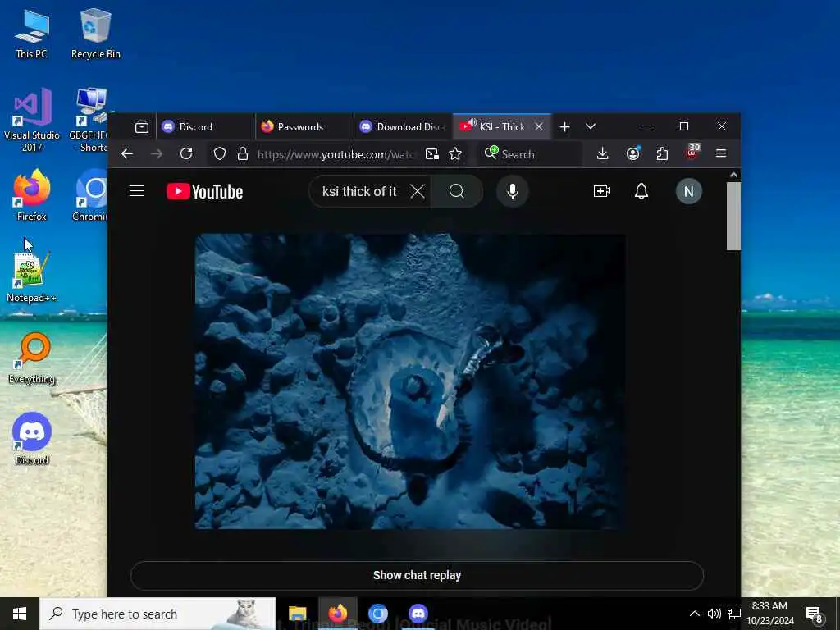
Task: Open the N account avatar menu
Action: (689, 191)
